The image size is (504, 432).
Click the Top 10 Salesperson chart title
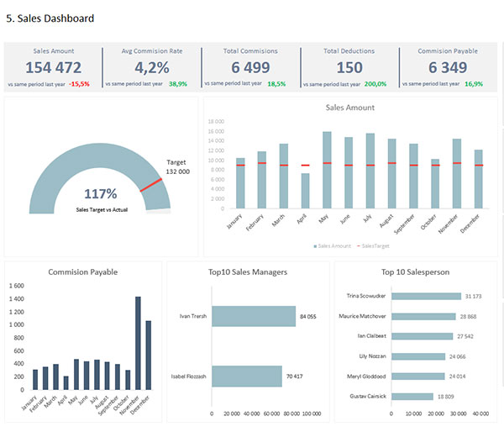point(415,272)
